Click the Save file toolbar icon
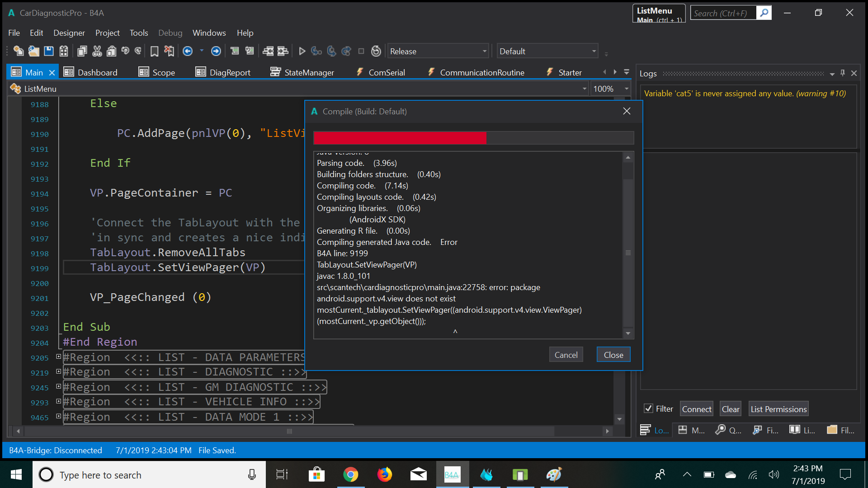Viewport: 868px width, 488px height. pos(49,51)
